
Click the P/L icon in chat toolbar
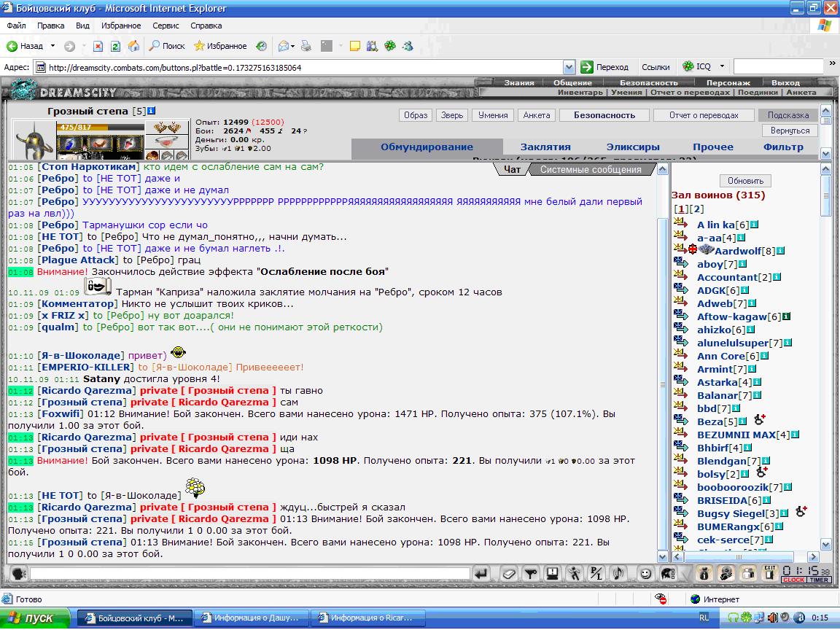[x=596, y=574]
